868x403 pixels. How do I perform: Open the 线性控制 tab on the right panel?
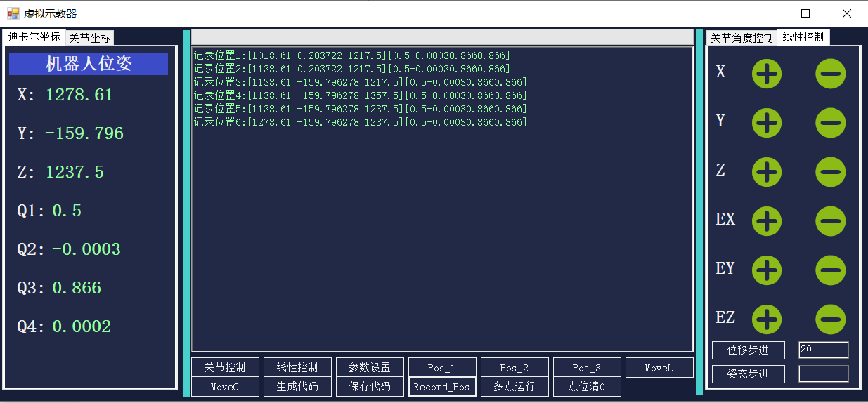[x=803, y=37]
